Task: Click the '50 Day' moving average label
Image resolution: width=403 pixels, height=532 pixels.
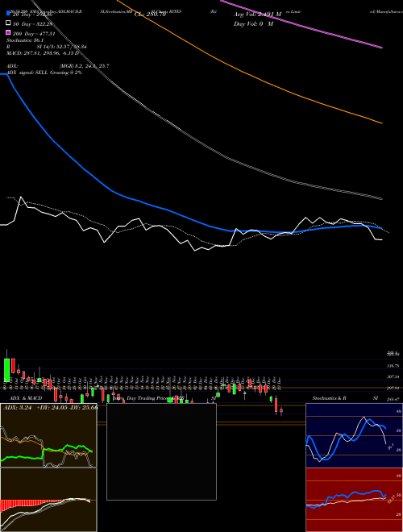Action: click(32, 23)
